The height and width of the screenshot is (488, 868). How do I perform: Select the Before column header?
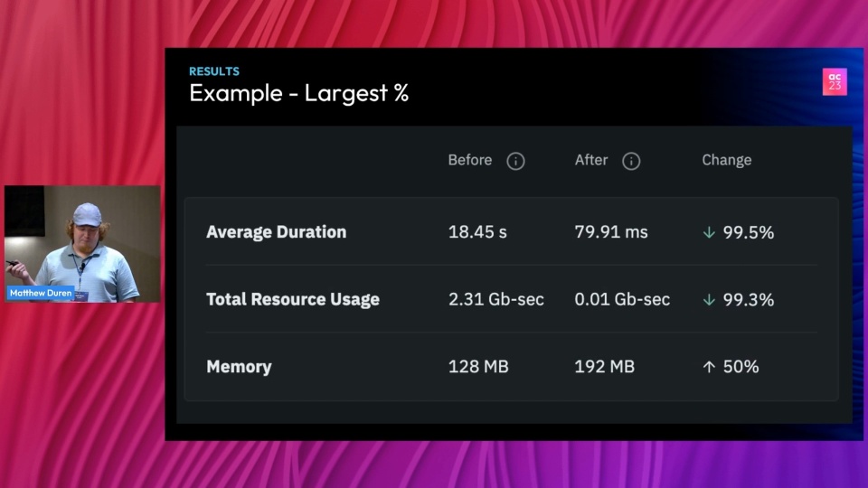(470, 160)
